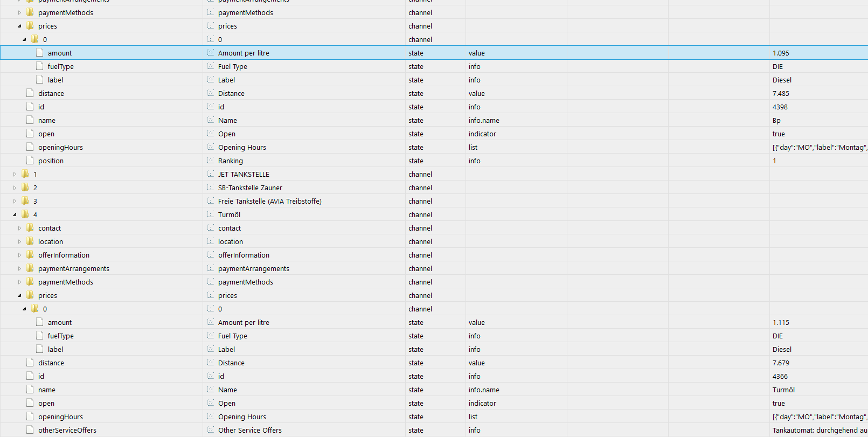Click image icon beside Turmöl channel name

(x=211, y=214)
